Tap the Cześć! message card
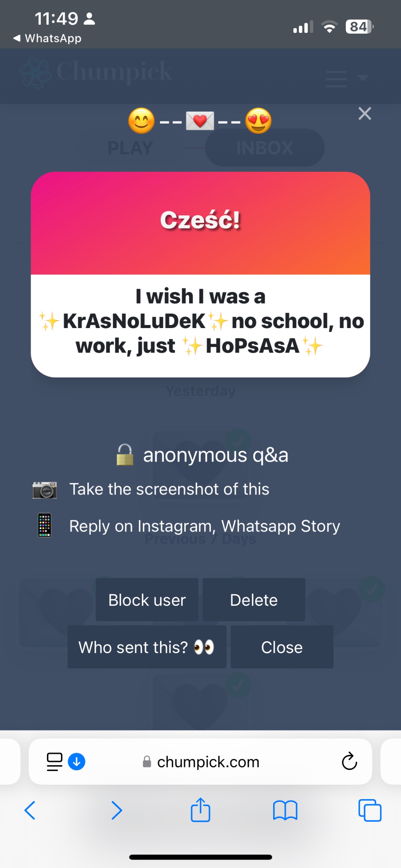This screenshot has width=401, height=868. (x=201, y=274)
